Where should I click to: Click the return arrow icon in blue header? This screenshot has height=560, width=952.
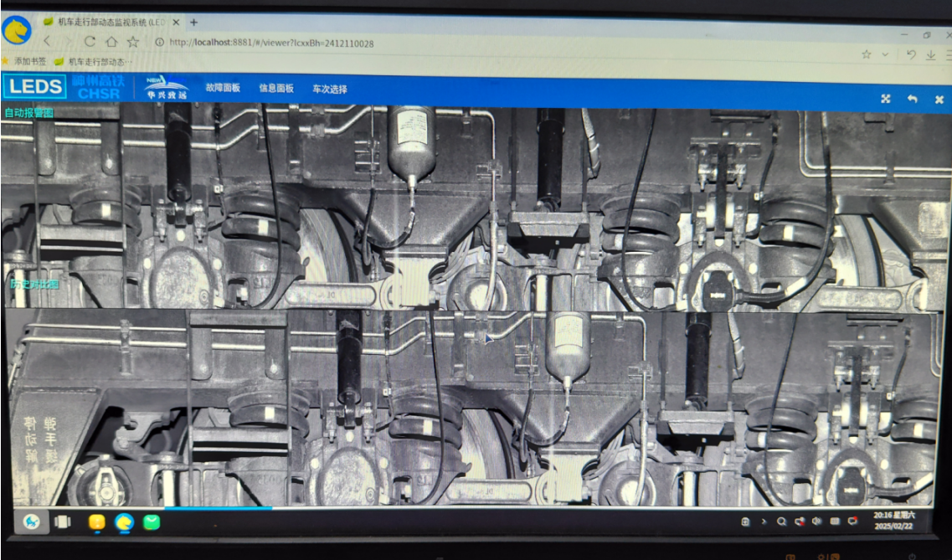click(912, 99)
